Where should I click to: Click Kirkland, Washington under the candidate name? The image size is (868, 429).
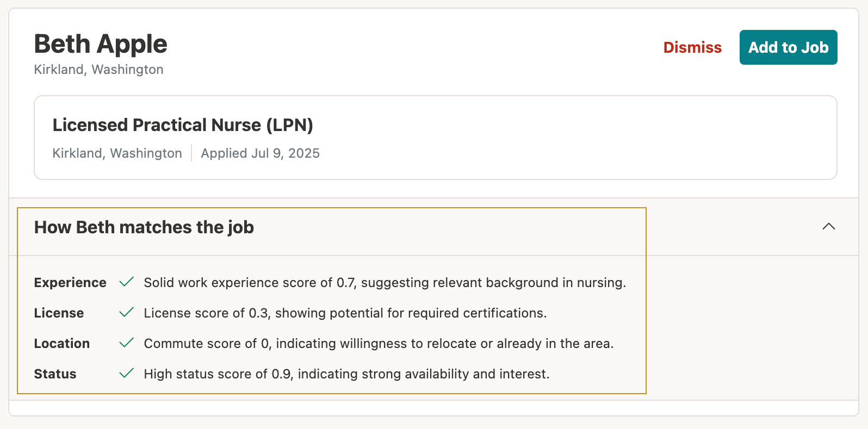coord(98,70)
